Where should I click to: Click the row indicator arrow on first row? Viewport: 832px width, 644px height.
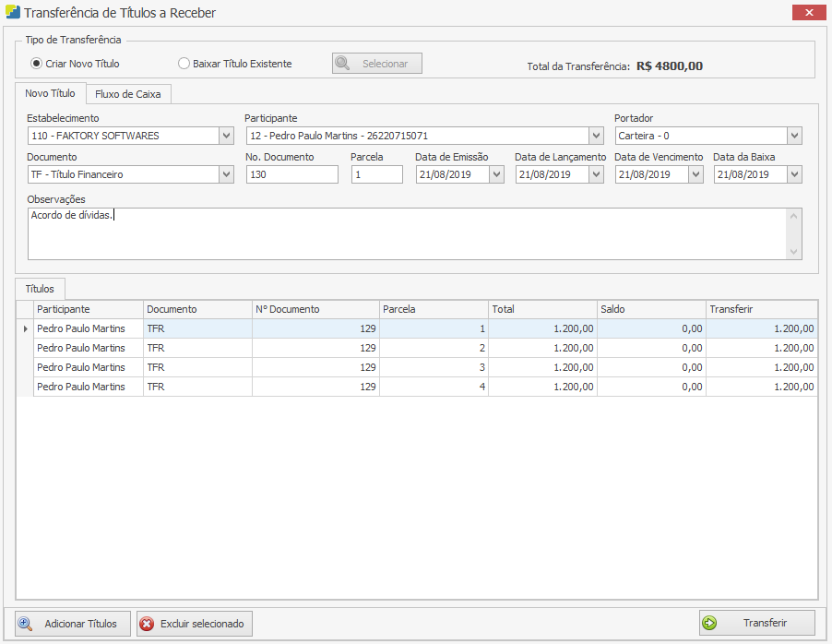pos(25,328)
